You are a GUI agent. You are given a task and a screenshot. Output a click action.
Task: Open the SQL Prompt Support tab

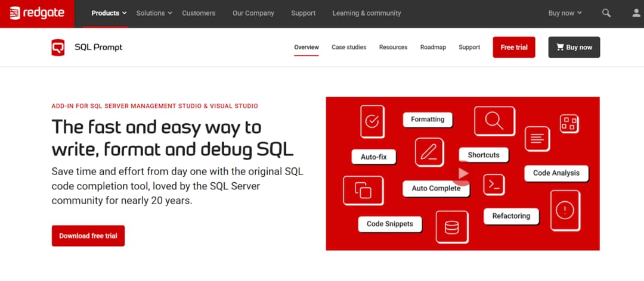pos(469,47)
